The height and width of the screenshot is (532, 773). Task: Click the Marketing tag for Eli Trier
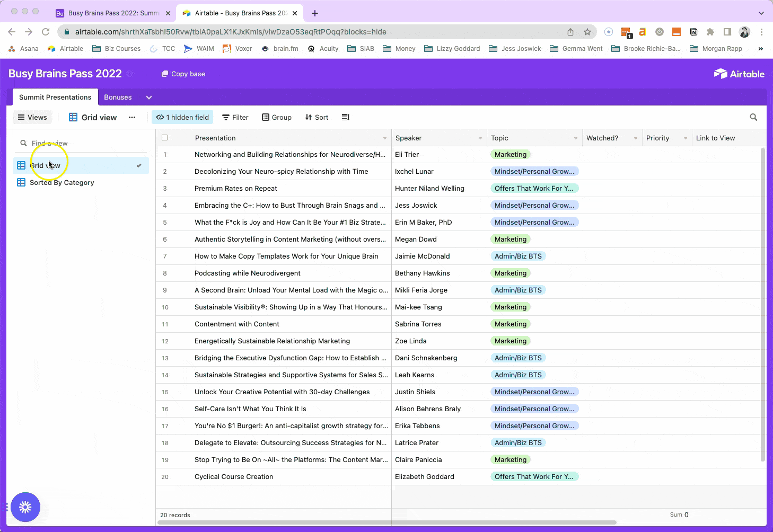(510, 154)
